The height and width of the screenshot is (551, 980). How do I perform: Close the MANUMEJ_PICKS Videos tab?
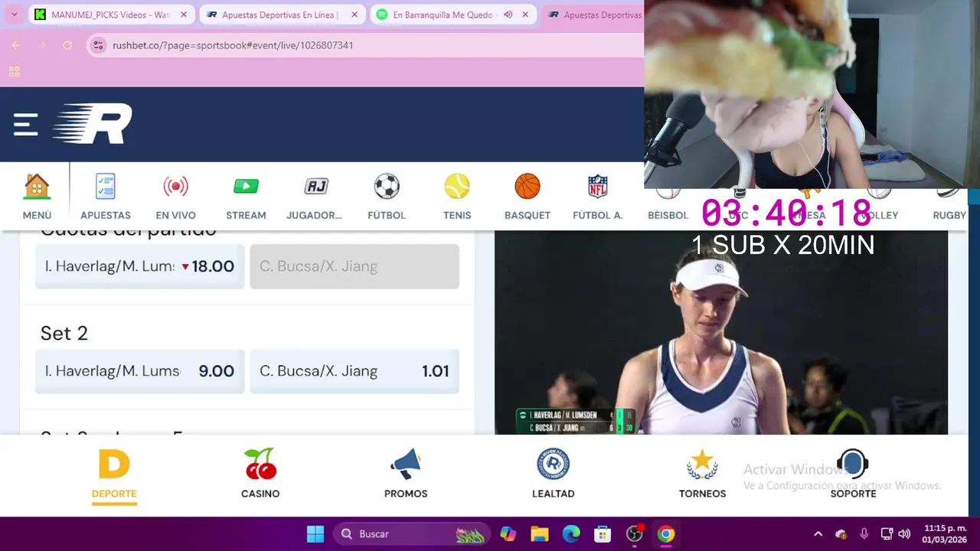pos(184,15)
